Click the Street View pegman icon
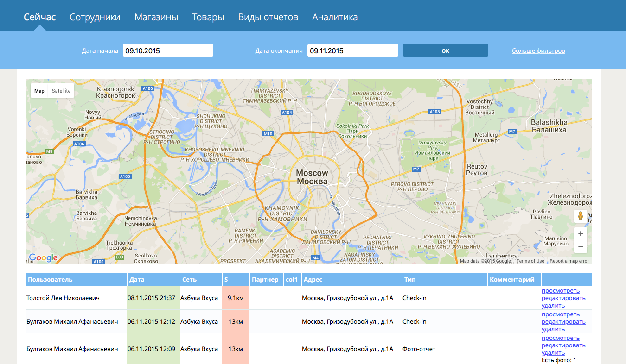This screenshot has height=364, width=626. click(580, 216)
